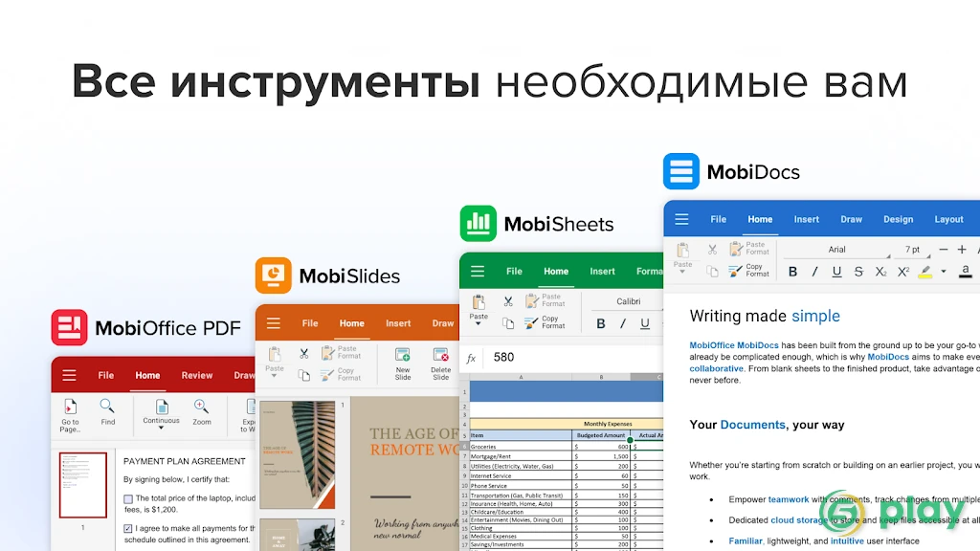Toggle Italic in MobiDocs toolbar
The width and height of the screenshot is (980, 551).
click(814, 272)
